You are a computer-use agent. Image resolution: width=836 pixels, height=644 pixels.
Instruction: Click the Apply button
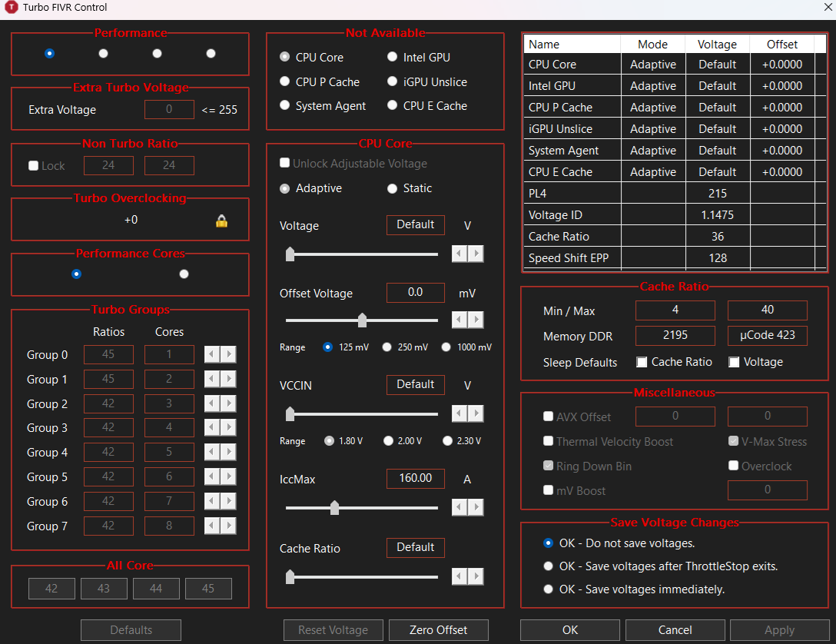click(x=779, y=630)
